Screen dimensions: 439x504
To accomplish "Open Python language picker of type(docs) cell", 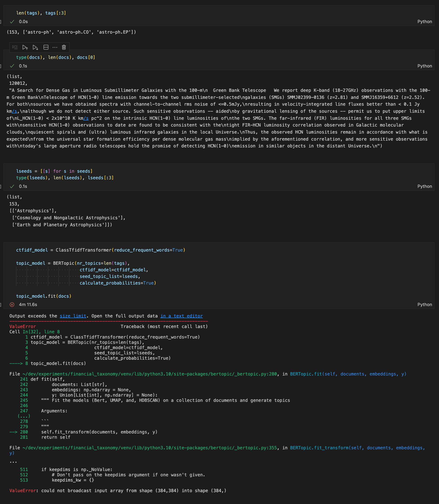I will click(424, 66).
